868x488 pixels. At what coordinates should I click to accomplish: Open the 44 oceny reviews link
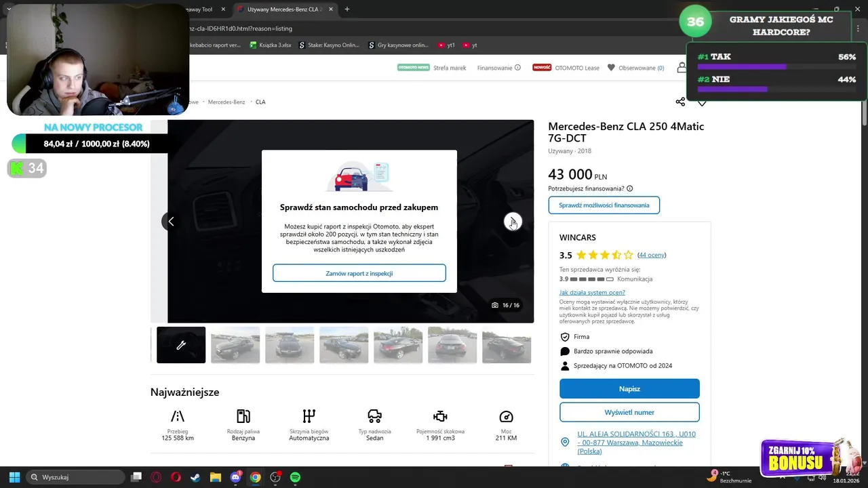(x=652, y=256)
